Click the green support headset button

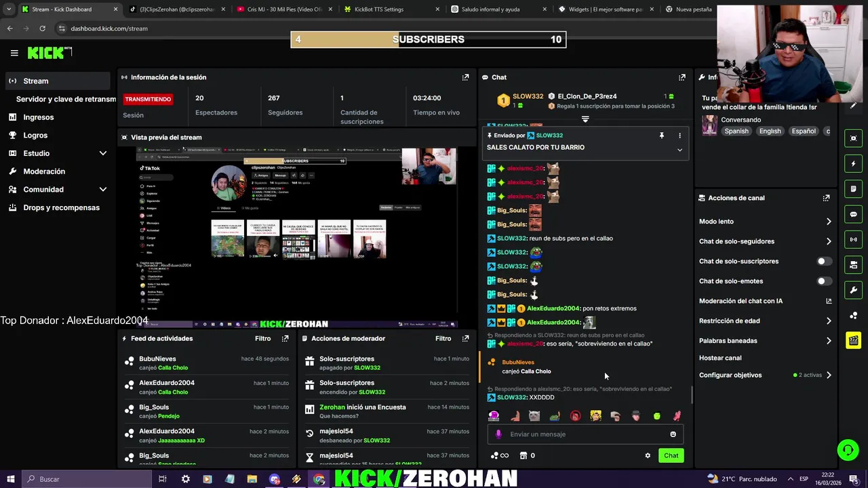[x=847, y=450]
